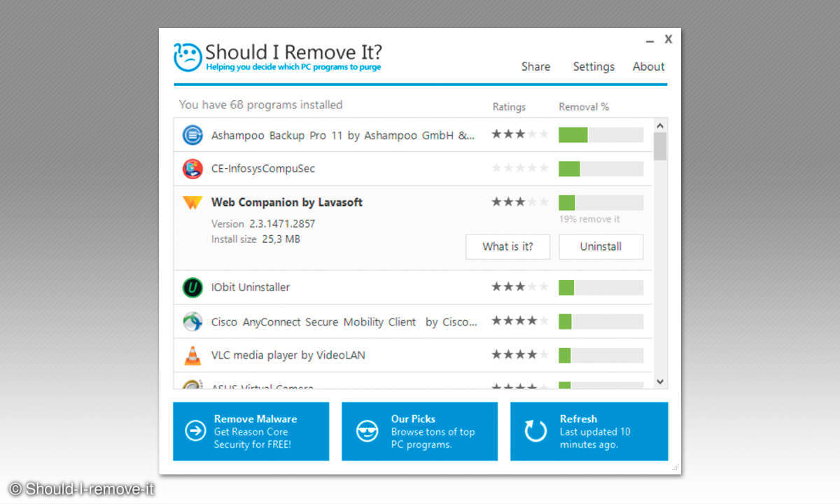
Task: Click the arrow icon on Remove Malware tile
Action: point(195,431)
